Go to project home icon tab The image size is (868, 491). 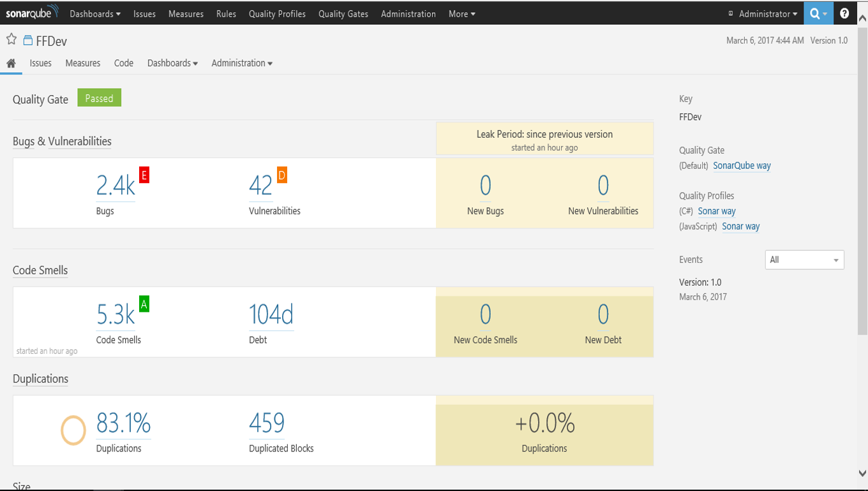click(x=11, y=63)
